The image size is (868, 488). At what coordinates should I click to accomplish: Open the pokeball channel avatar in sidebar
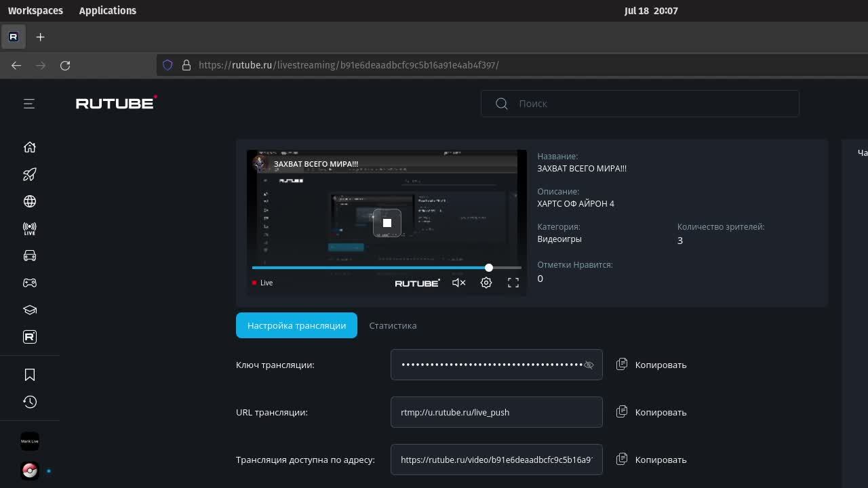pyautogui.click(x=30, y=470)
